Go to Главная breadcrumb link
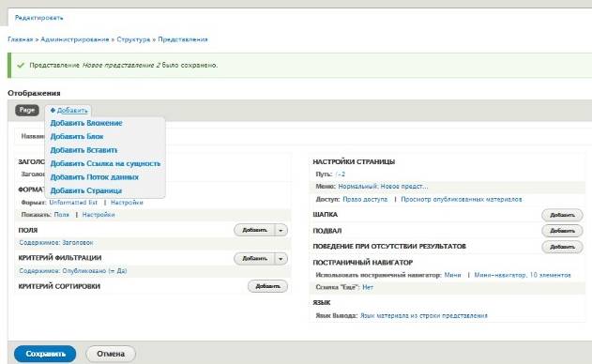Screen dimensions: 592x364 click(x=21, y=39)
